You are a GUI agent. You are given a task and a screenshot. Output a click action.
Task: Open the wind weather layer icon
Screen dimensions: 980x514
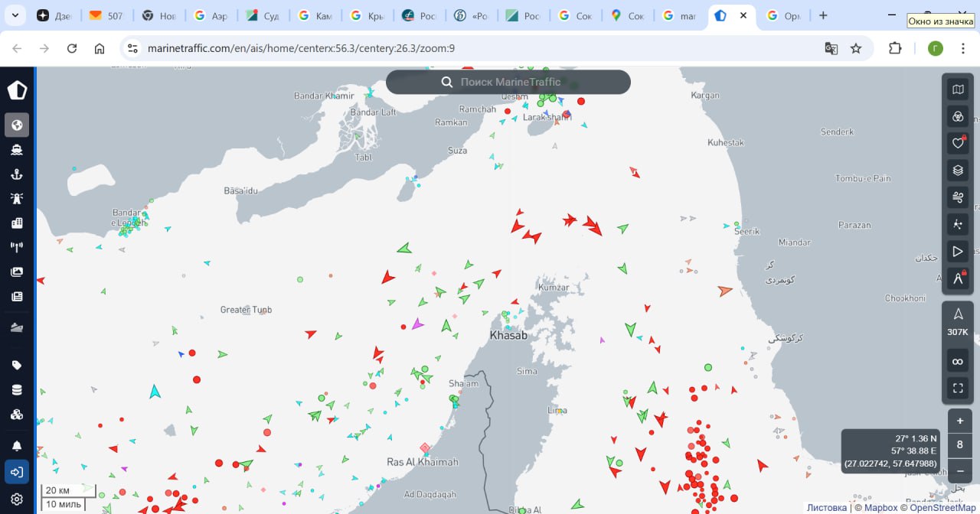(x=957, y=197)
